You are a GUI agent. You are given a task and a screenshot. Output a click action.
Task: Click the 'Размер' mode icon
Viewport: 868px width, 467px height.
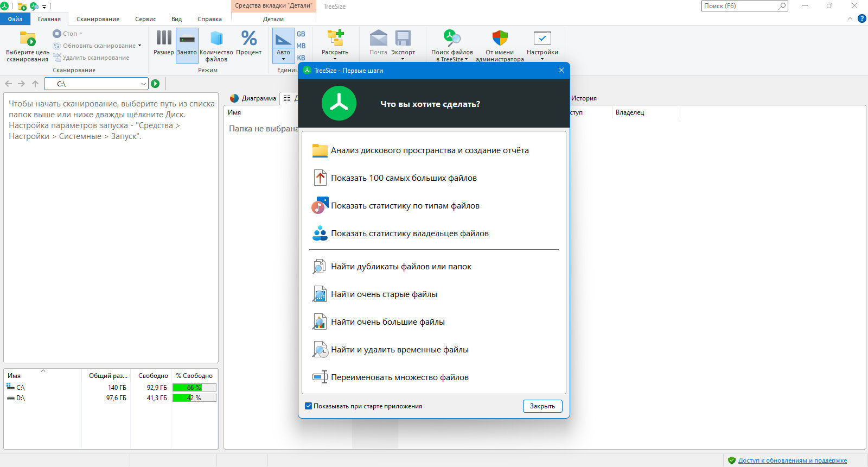click(163, 39)
